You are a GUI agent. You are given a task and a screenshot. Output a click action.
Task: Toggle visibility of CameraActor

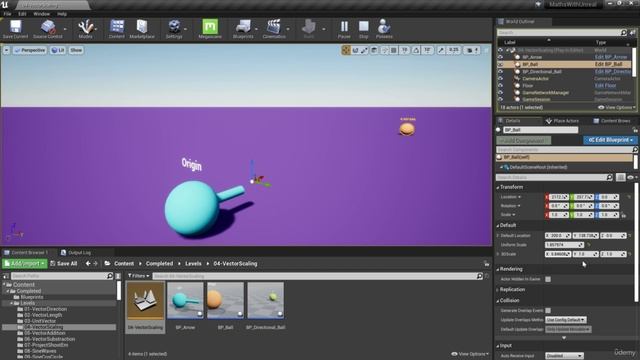click(500, 78)
